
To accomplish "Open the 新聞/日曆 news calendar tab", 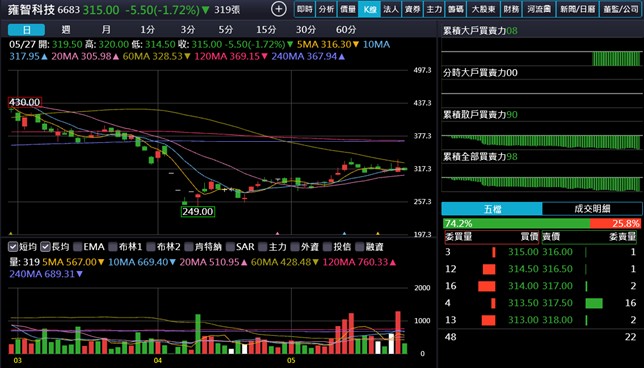I will pos(577,9).
